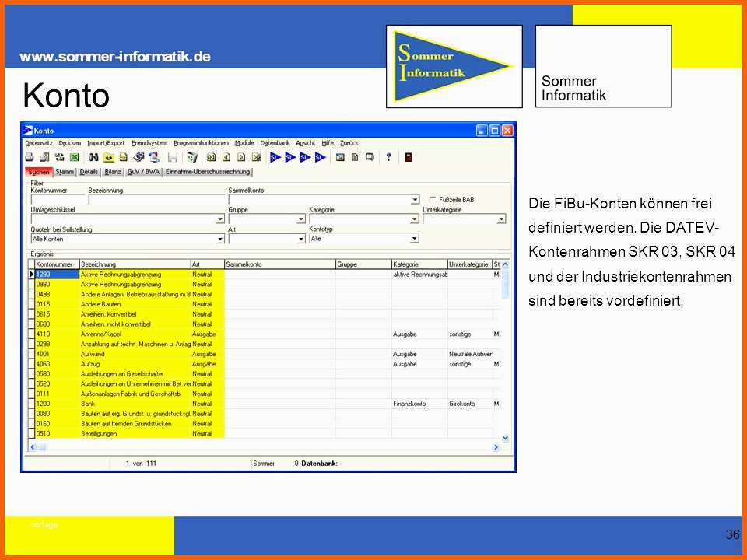This screenshot has width=747, height=560.
Task: Open the Kategorie filter dropdown
Action: tap(415, 219)
